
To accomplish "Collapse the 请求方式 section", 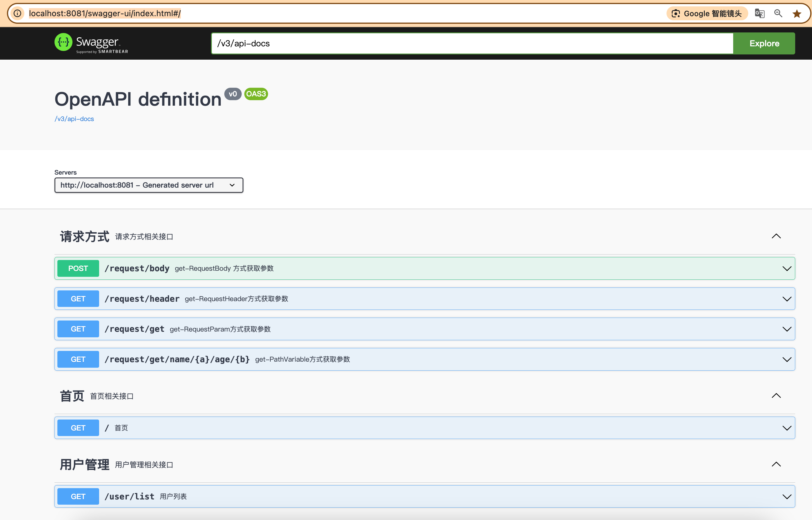I will 776,236.
